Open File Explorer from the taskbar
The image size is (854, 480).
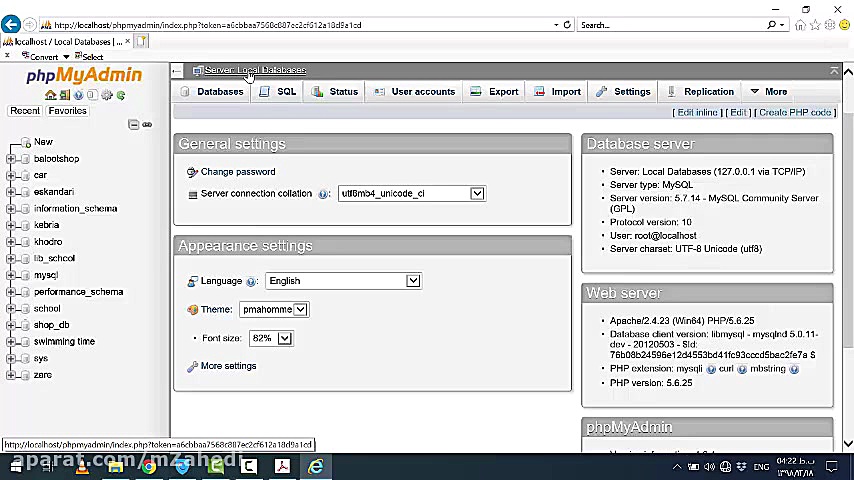115,467
